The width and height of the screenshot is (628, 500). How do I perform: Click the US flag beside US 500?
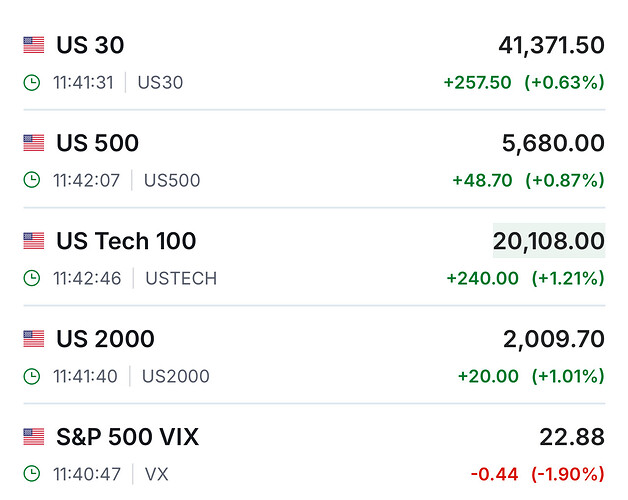(x=34, y=143)
